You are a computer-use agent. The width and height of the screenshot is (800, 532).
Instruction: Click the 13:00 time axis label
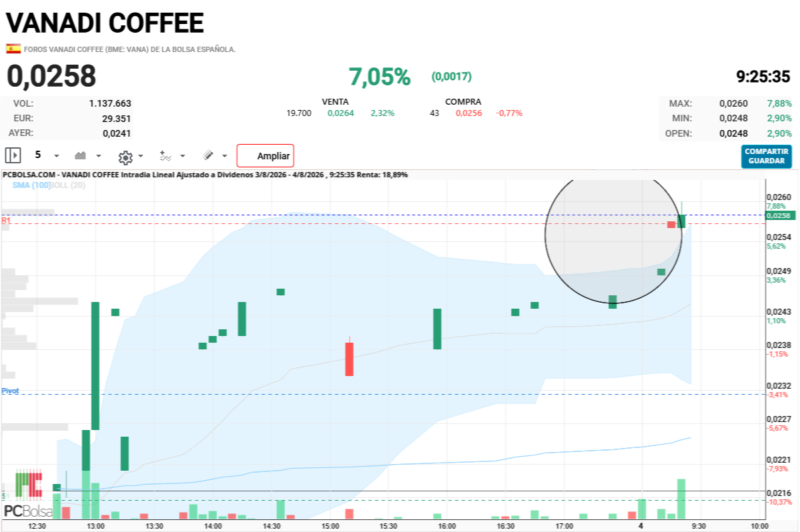click(x=95, y=526)
